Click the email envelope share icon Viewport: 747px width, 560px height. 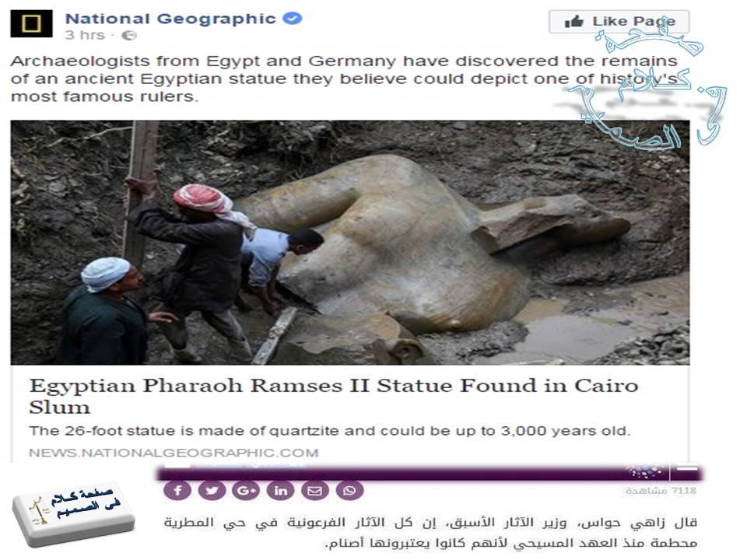point(315,491)
